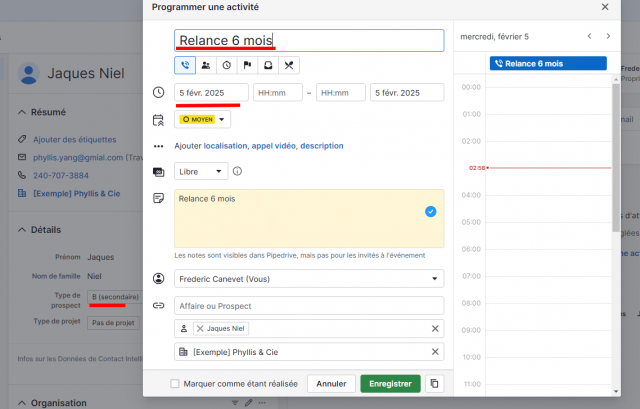Image resolution: width=640 pixels, height=409 pixels.
Task: Remove Jaques Niel chip from participants
Action: pos(200,329)
